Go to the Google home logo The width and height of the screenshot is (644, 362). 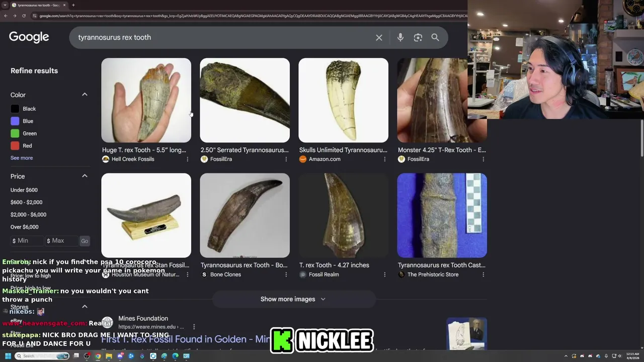[29, 37]
